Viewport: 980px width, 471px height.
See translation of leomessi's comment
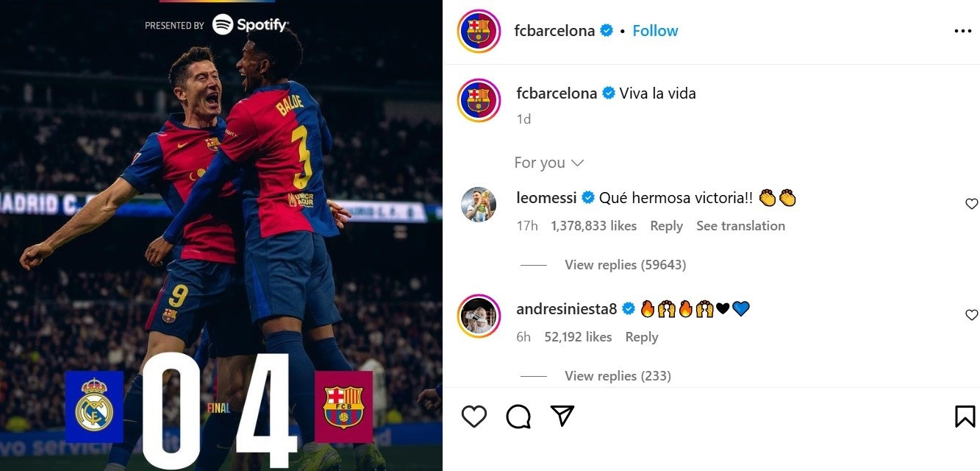(x=740, y=226)
